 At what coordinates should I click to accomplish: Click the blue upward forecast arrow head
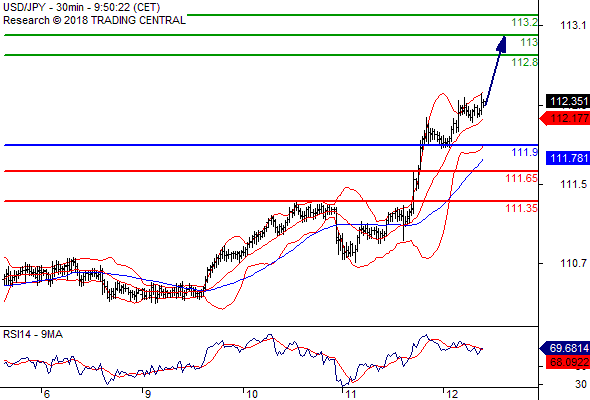pyautogui.click(x=502, y=44)
